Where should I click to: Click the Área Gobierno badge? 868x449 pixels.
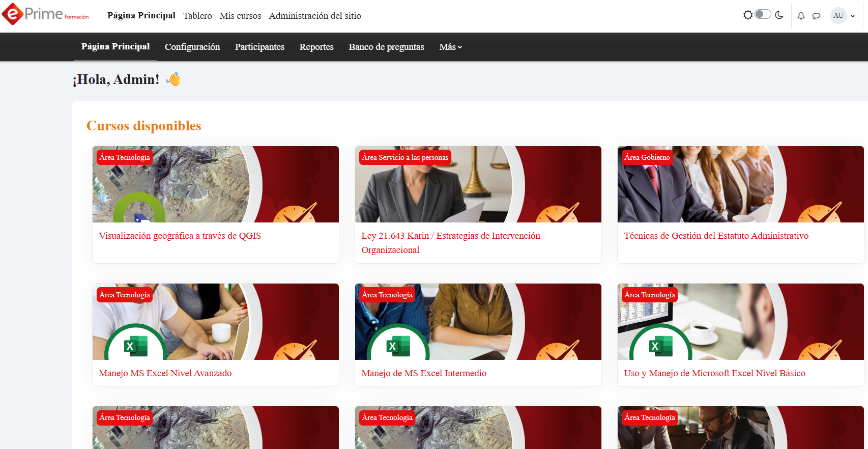[647, 157]
